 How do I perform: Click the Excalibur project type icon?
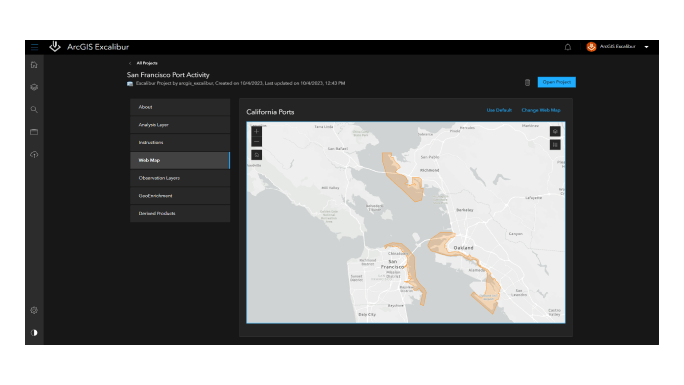(130, 84)
